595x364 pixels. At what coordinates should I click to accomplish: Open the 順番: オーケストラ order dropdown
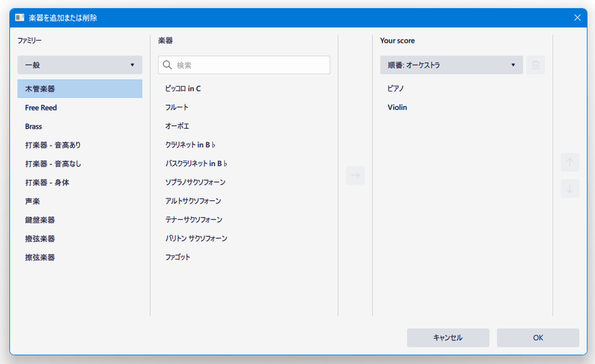[x=452, y=65]
